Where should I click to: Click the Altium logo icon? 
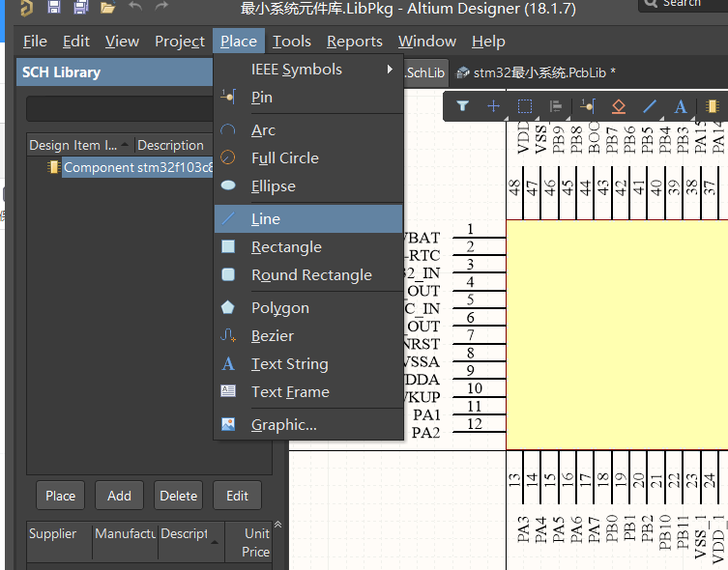tap(26, 8)
